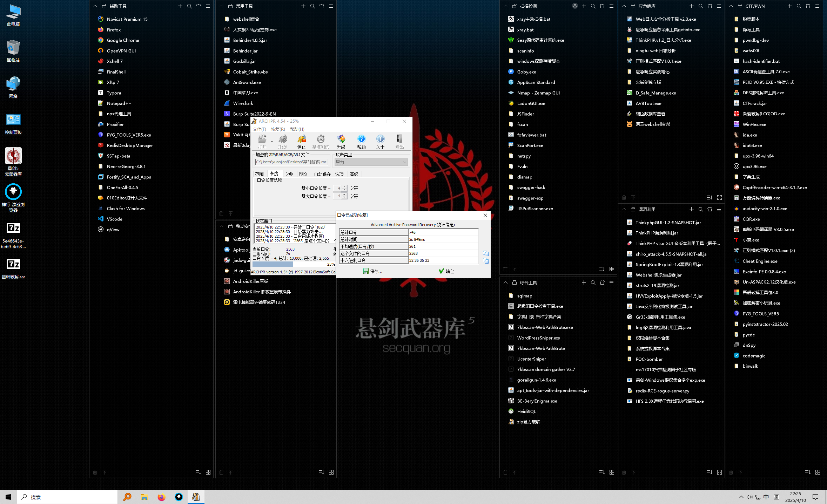
Task: Copy the recovered file password 2563
Action: (486, 253)
